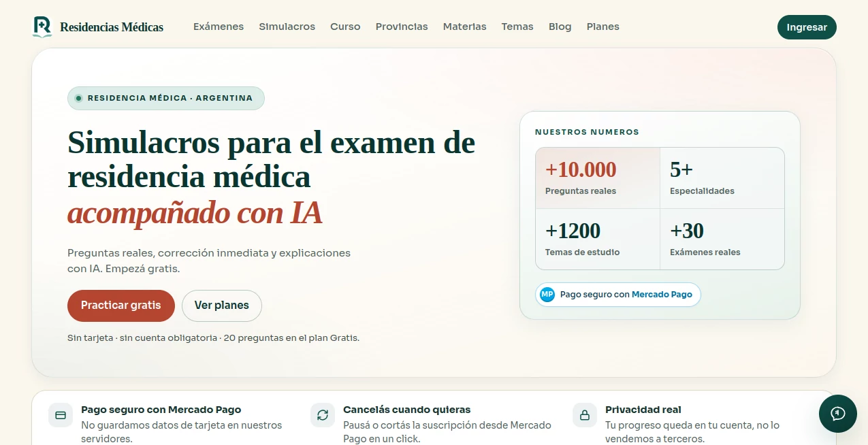Click the NUESTROS NUMEROS heading
868x445 pixels.
(x=587, y=132)
